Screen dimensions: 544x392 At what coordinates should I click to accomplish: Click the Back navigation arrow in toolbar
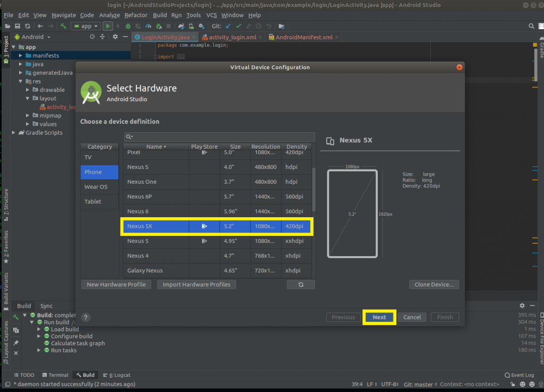tap(40, 26)
